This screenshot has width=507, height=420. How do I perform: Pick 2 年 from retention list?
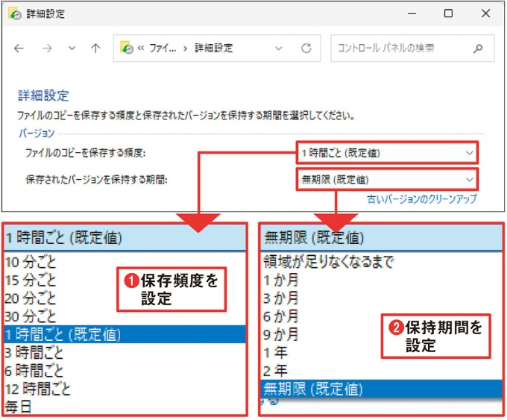pos(275,371)
